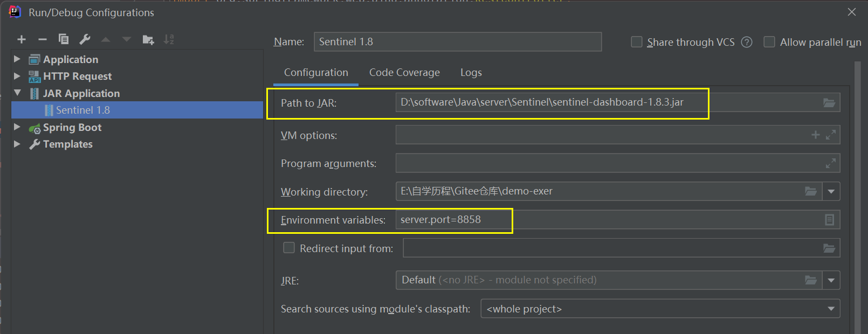The image size is (868, 334).
Task: Expand the Application node
Action: (17, 59)
